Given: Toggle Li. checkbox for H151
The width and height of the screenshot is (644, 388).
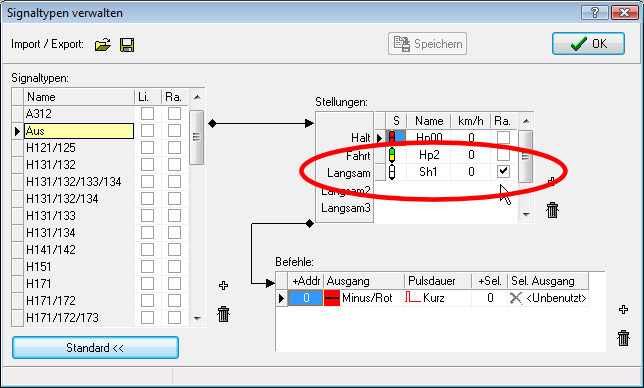Looking at the screenshot, I should pyautogui.click(x=147, y=266).
